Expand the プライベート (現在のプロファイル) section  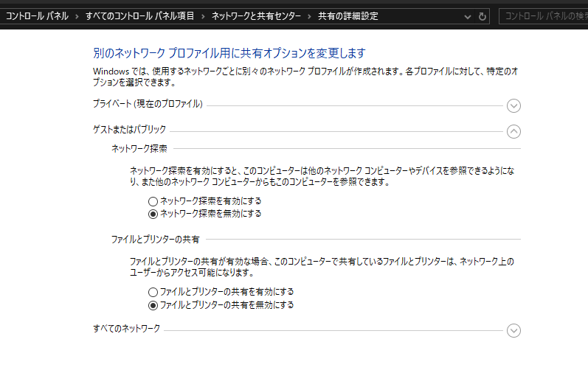[513, 105]
